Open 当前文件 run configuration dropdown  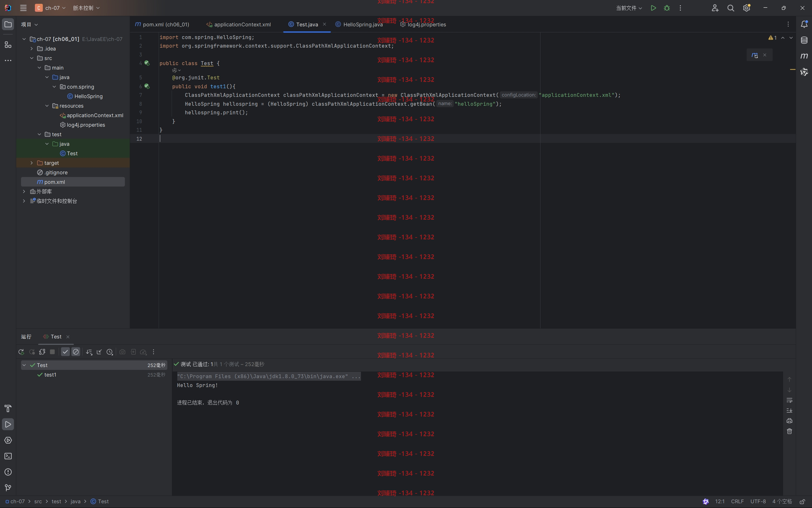pyautogui.click(x=629, y=8)
